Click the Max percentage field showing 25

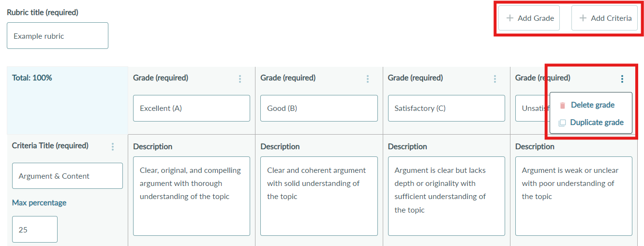click(x=35, y=229)
